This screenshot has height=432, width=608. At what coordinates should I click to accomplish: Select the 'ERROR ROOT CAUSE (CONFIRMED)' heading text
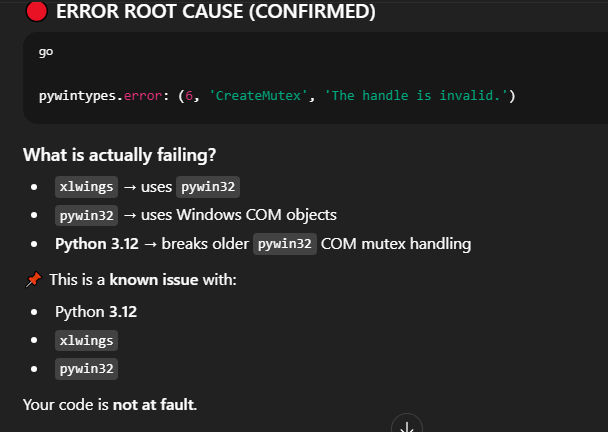[216, 12]
